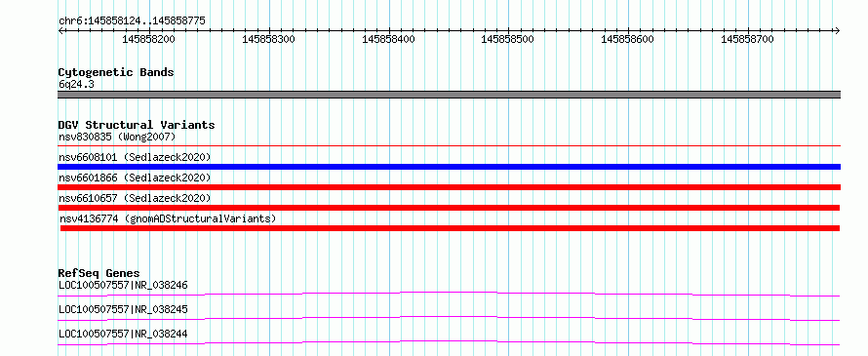Image resolution: width=868 pixels, height=356 pixels.
Task: Click the chr6:145858124..145858775 region label
Action: (132, 20)
